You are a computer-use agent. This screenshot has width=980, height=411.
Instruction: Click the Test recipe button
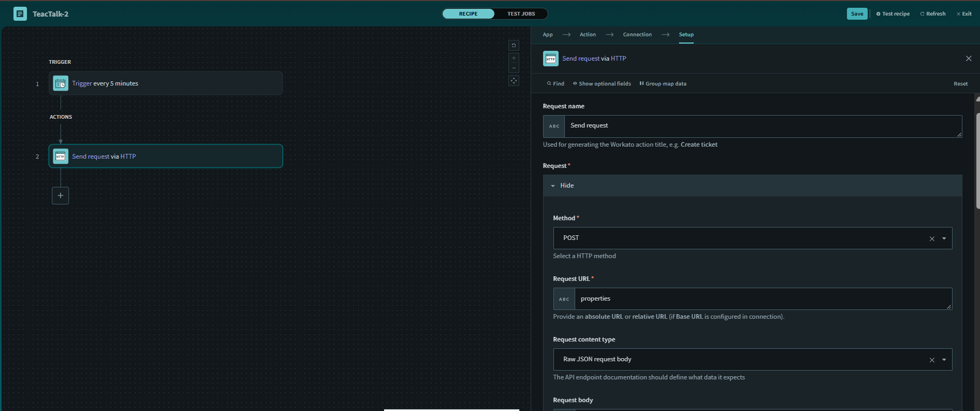point(893,14)
